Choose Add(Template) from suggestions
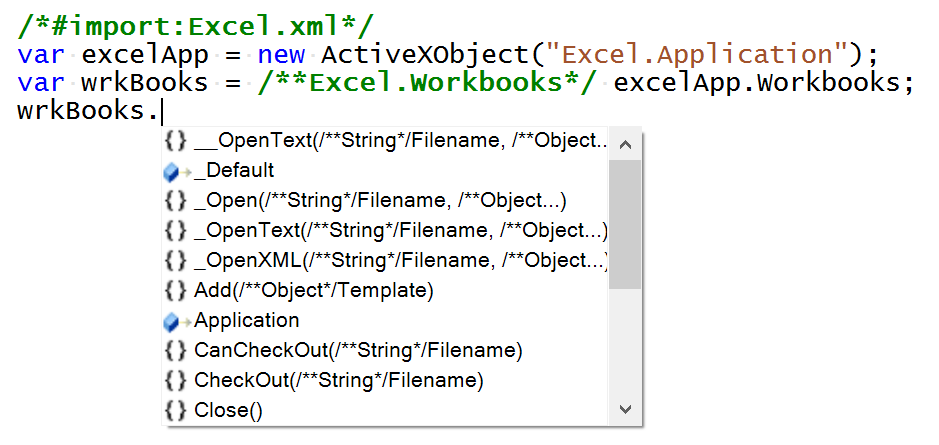The image size is (939, 445). [x=313, y=291]
